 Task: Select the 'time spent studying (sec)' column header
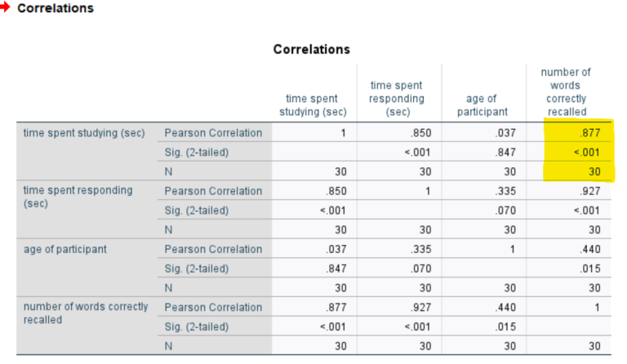tap(313, 105)
